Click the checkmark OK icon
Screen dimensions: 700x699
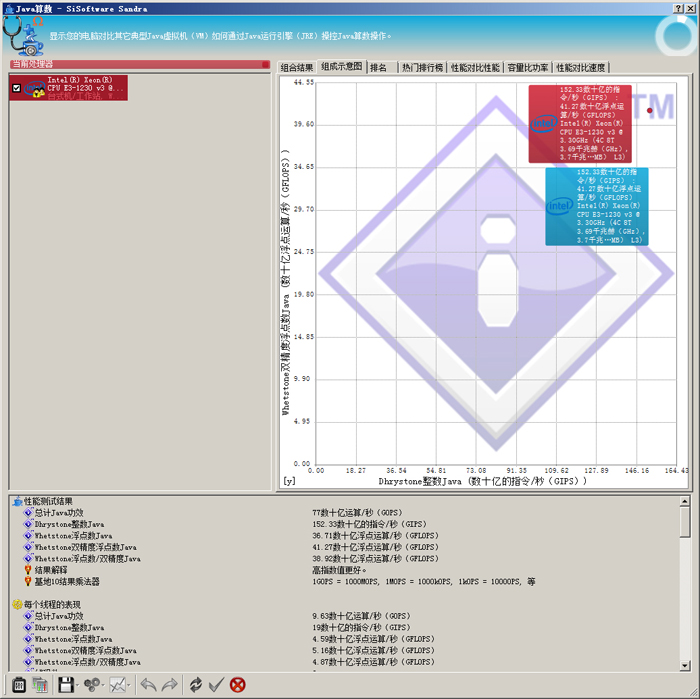(217, 684)
